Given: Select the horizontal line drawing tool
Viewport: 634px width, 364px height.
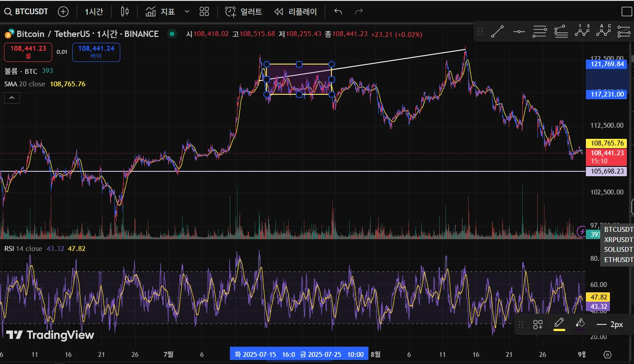Looking at the screenshot, I should (519, 32).
